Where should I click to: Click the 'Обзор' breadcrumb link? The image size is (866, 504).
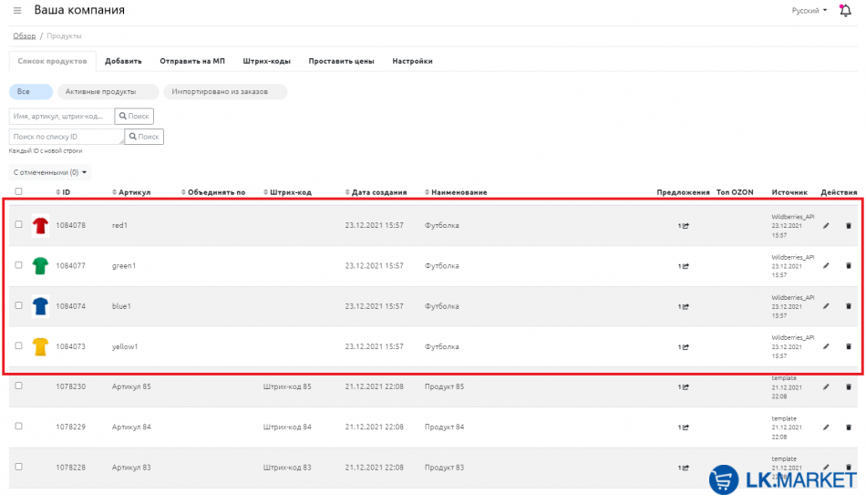point(24,36)
